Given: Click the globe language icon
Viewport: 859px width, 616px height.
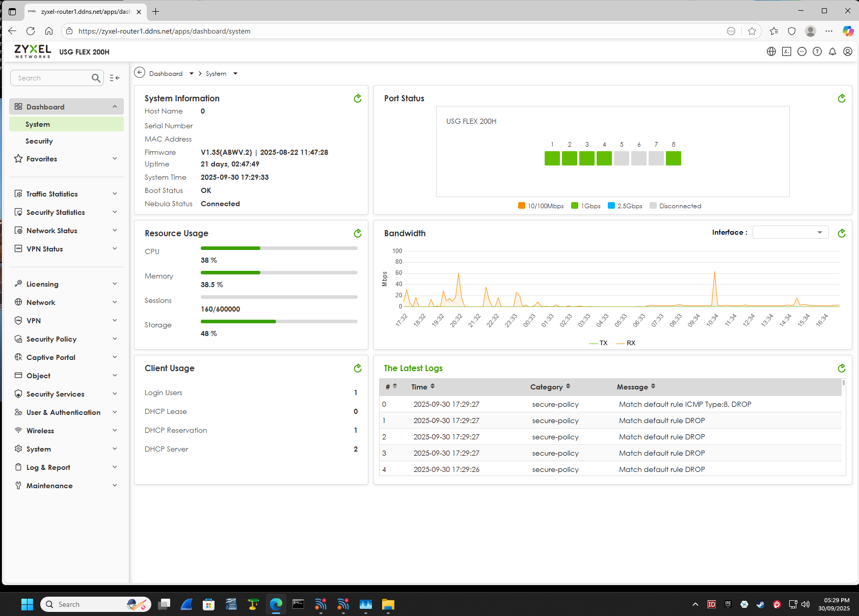Looking at the screenshot, I should pos(771,51).
